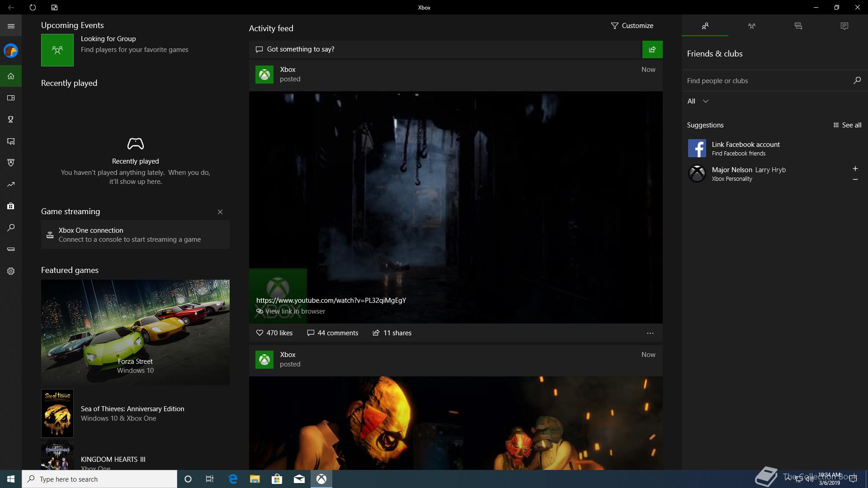The height and width of the screenshot is (488, 868).
Task: Open Windows Start menu
Action: tap(11, 479)
